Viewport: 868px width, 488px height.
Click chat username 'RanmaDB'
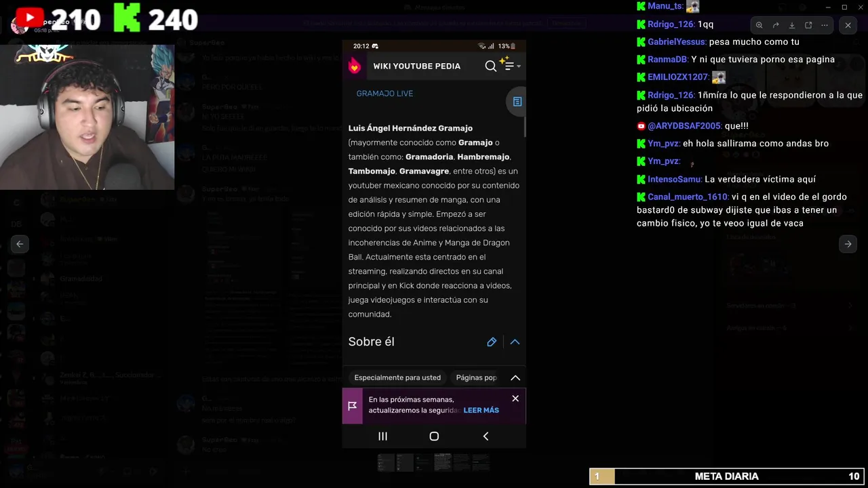click(x=667, y=60)
